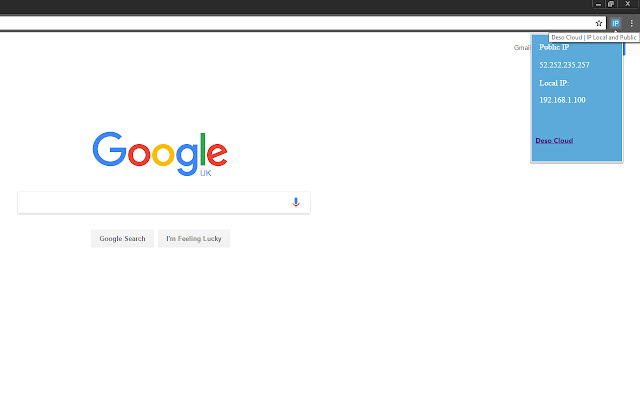
Task: Click the Deso Cloud extension tooltip
Action: coord(594,38)
